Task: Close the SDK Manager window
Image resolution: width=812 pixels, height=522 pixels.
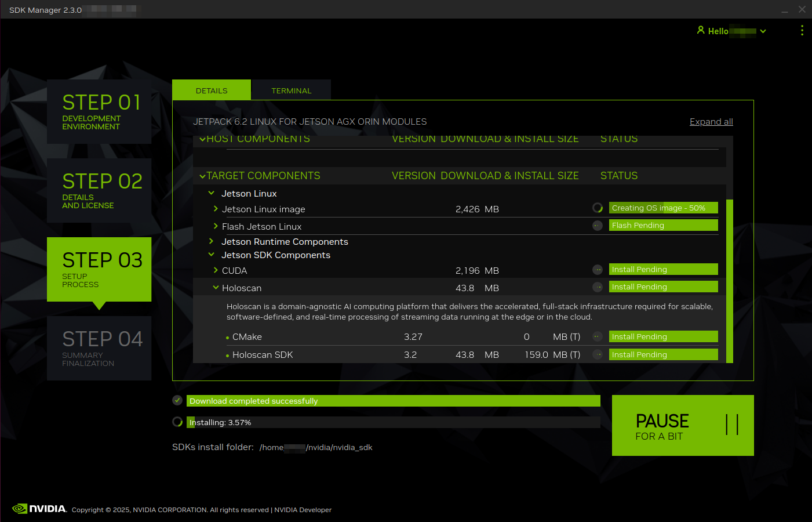Action: (802, 9)
